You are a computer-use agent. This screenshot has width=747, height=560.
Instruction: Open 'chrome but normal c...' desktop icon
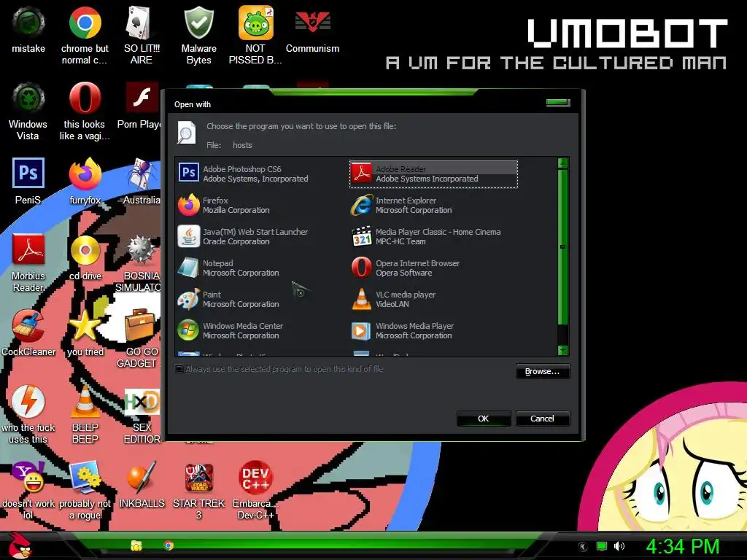(85, 36)
